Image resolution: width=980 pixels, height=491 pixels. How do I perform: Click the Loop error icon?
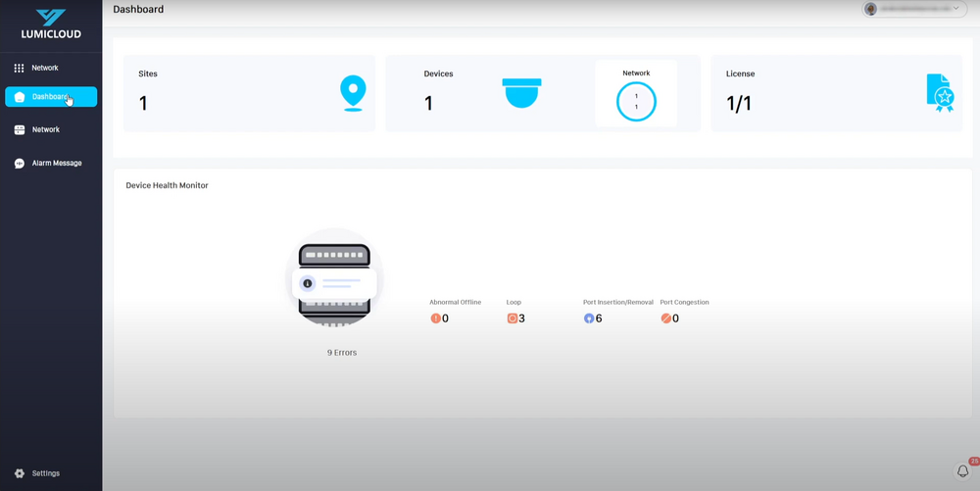512,319
